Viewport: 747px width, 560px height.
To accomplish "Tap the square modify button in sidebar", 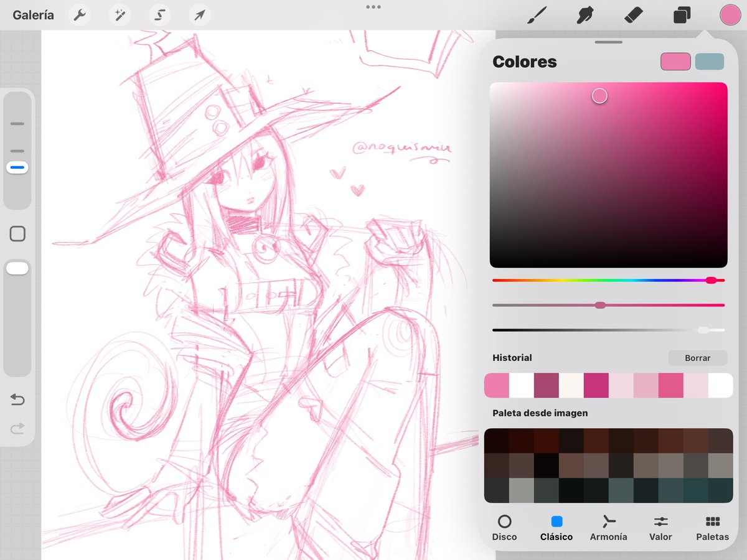I will pyautogui.click(x=17, y=234).
